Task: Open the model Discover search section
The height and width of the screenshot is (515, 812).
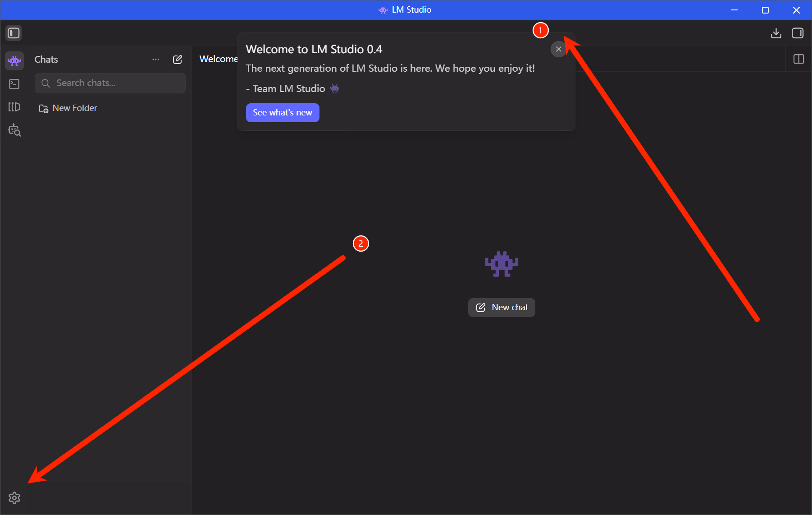Action: [x=14, y=130]
